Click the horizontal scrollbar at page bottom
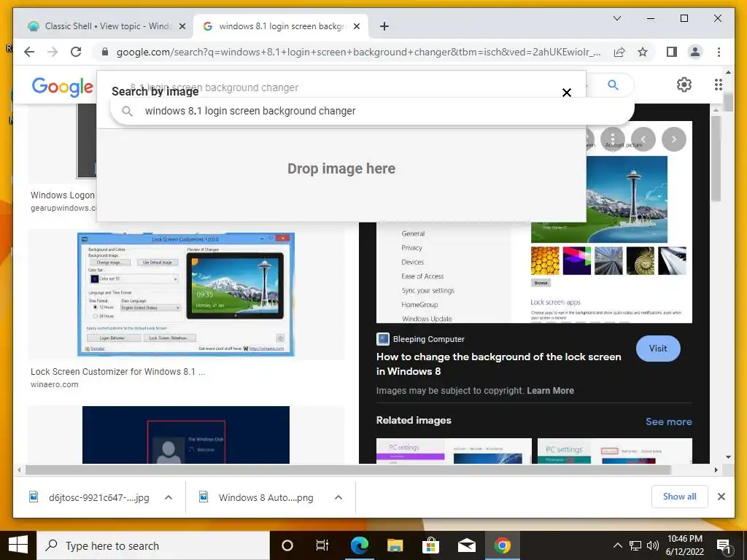The height and width of the screenshot is (560, 747). [348, 470]
